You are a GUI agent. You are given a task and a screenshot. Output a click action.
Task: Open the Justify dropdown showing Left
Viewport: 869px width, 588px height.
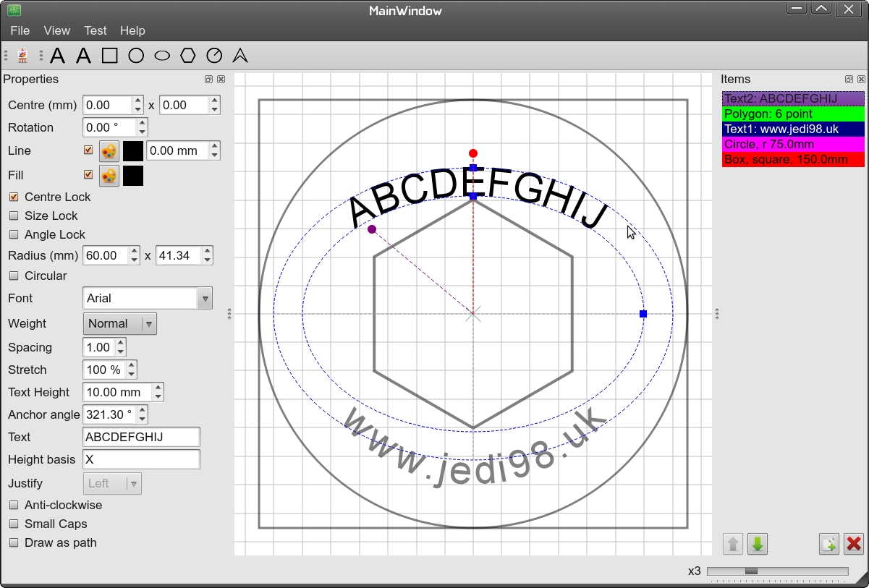113,483
